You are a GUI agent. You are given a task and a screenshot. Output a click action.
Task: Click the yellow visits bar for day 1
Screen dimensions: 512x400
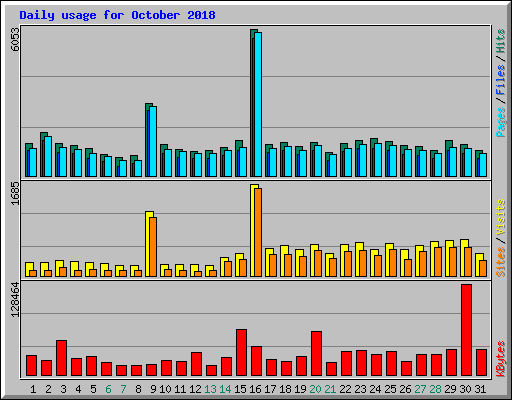28,269
